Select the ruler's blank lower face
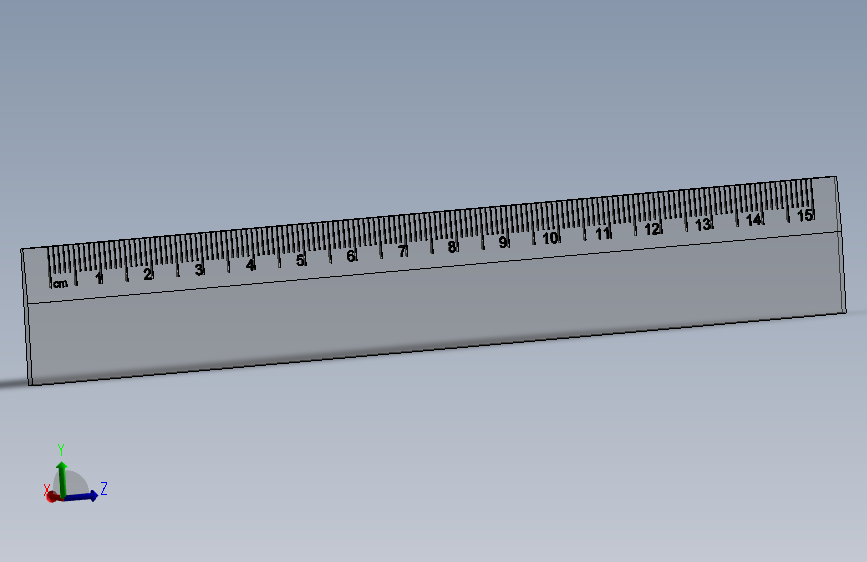 pyautogui.click(x=437, y=310)
